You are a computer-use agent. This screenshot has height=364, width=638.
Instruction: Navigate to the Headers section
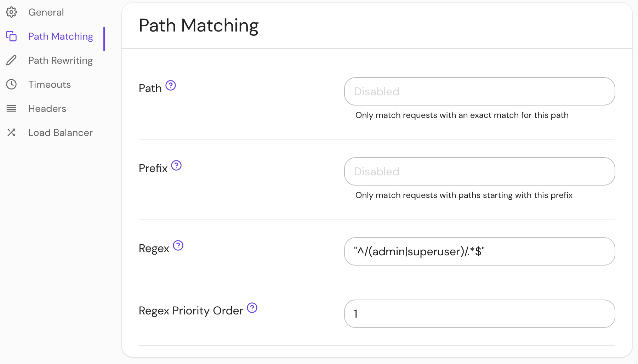(x=47, y=108)
